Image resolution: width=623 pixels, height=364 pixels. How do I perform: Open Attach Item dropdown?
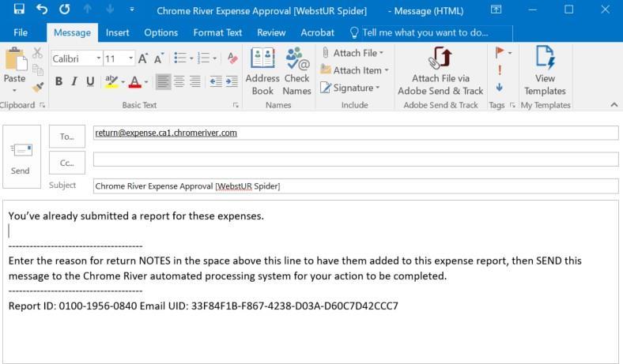click(x=355, y=70)
